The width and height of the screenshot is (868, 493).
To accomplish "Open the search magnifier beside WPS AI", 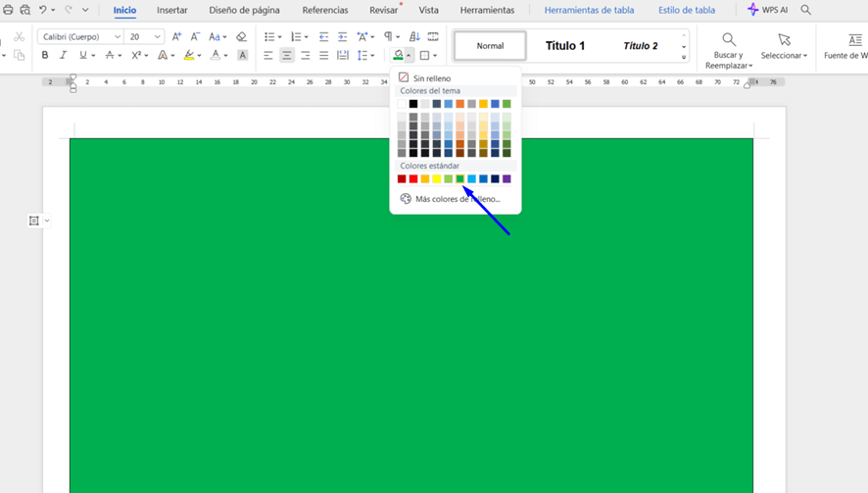I will (x=806, y=10).
